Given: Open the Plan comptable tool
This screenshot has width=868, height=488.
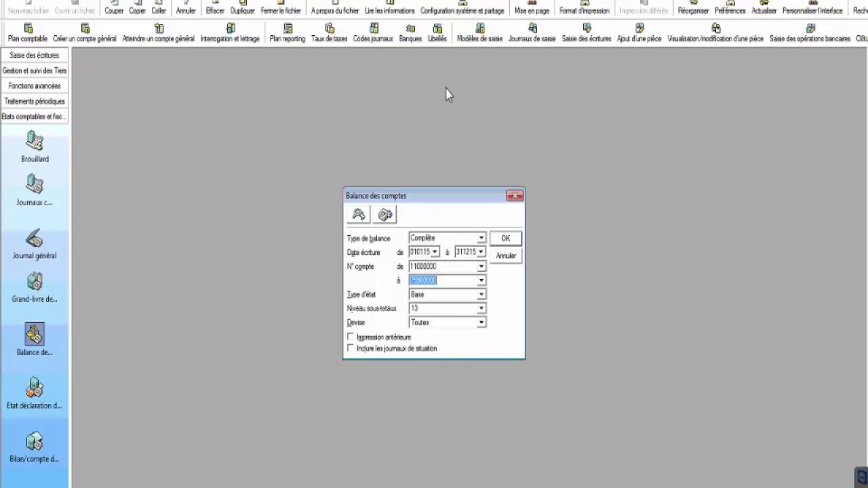Looking at the screenshot, I should [28, 33].
